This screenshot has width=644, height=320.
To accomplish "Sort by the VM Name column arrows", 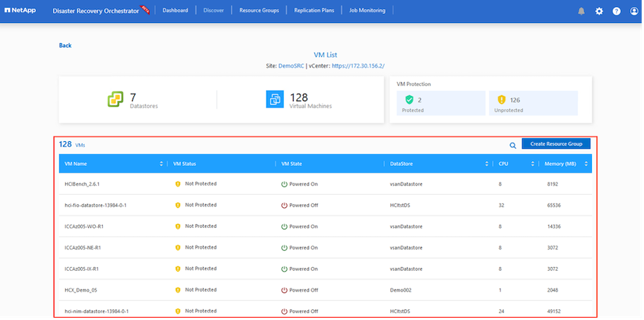I will point(161,163).
